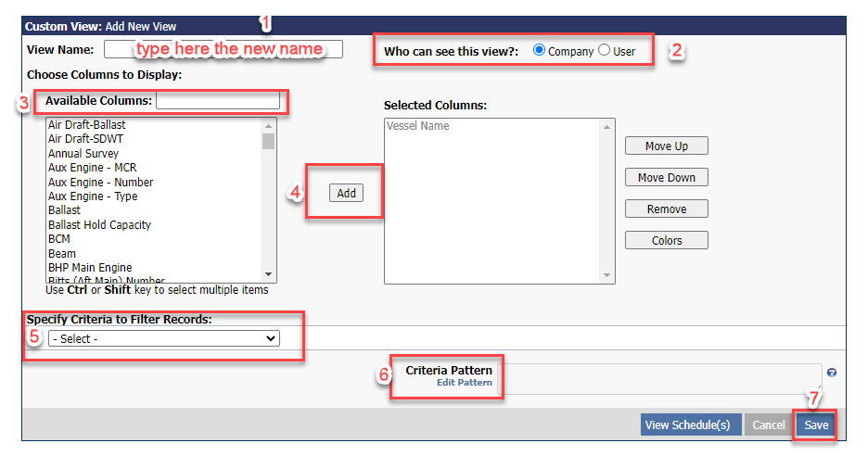
Task: Click the Criteria Pattern text area
Action: (660, 379)
